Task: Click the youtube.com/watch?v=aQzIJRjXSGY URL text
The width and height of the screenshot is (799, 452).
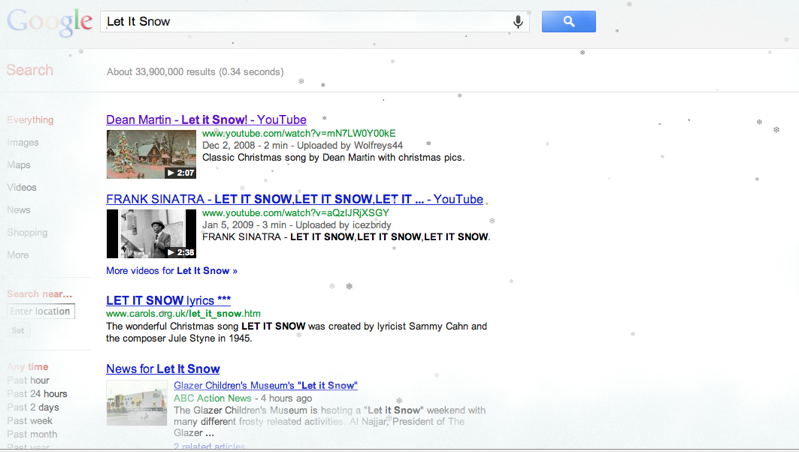Action: 296,213
